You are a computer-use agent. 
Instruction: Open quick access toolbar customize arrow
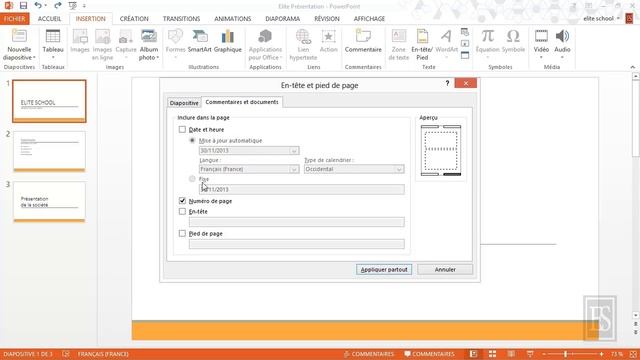pyautogui.click(x=84, y=6)
